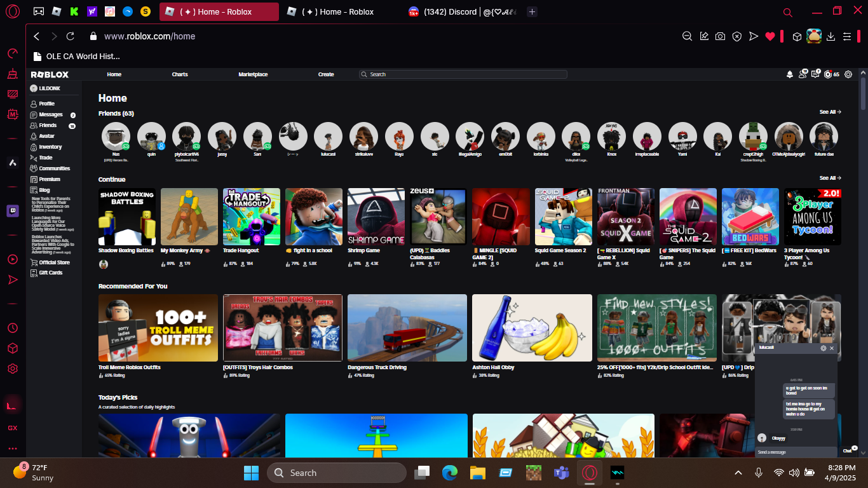Open Roblox settings gear in the top bar
Image resolution: width=868 pixels, height=488 pixels.
pos(848,74)
